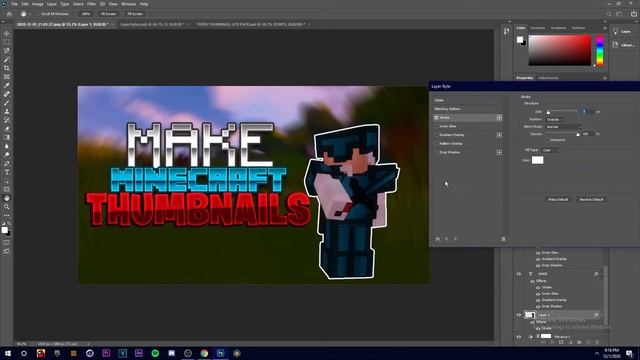Toggle visibility of Layer 1's Stroke effect
This screenshot has height=360, width=640.
538,328
